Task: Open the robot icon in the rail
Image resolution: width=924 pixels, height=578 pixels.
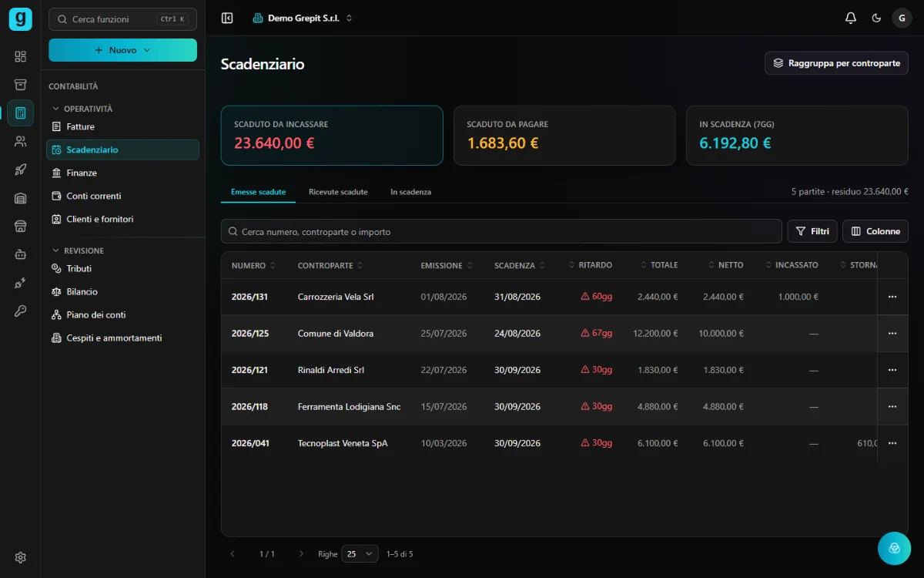Action: [21, 254]
